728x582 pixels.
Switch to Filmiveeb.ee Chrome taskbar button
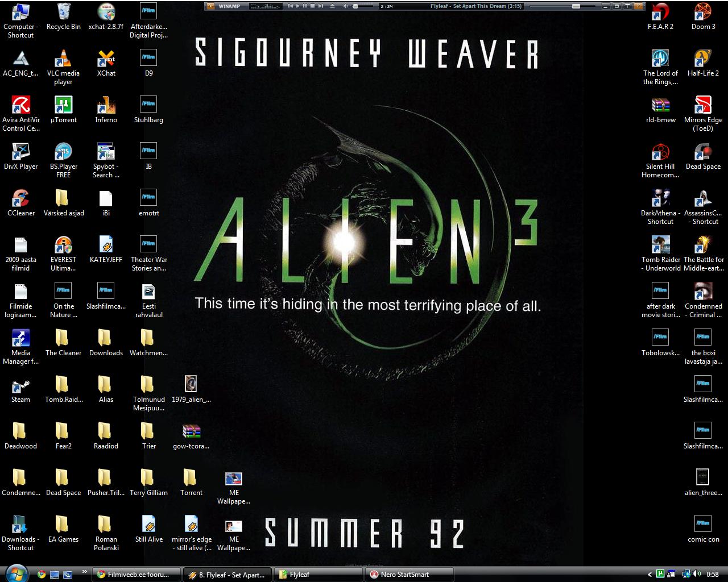136,575
